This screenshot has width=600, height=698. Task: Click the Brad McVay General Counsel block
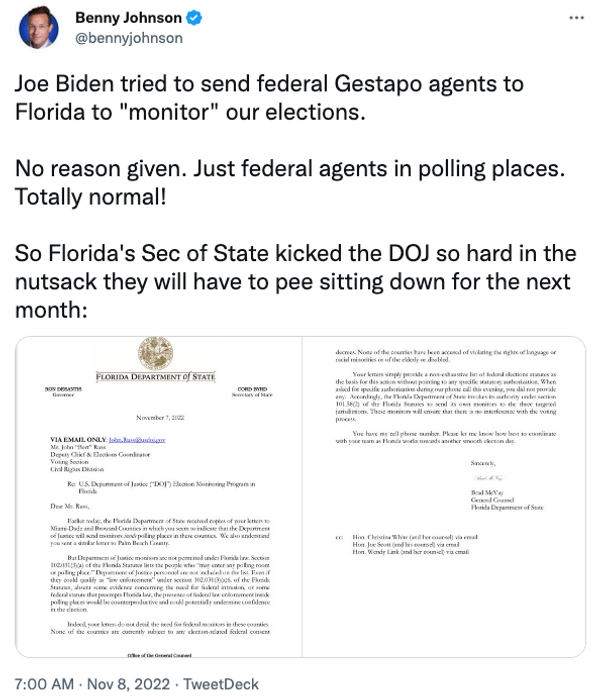point(507,500)
